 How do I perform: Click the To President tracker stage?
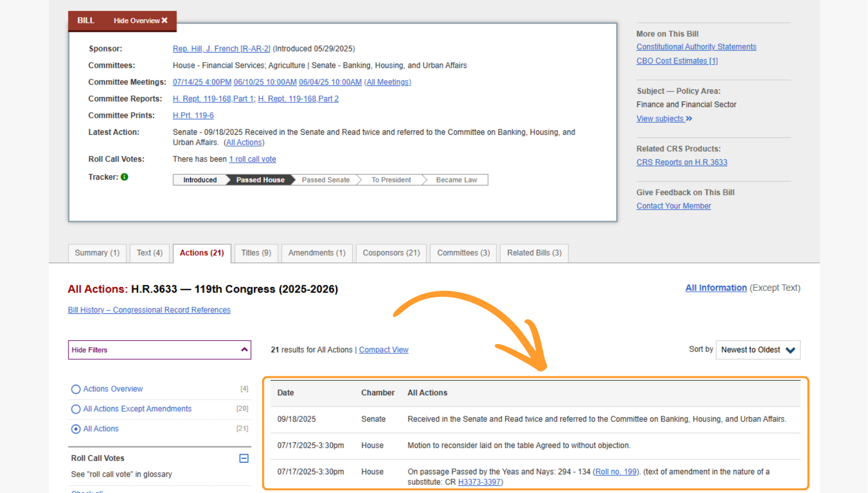coord(391,180)
